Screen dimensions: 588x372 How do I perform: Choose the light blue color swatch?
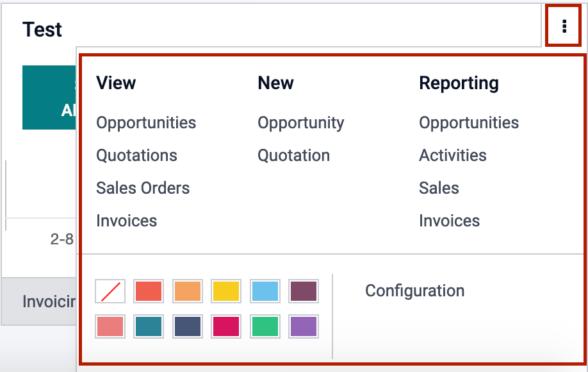click(x=265, y=291)
